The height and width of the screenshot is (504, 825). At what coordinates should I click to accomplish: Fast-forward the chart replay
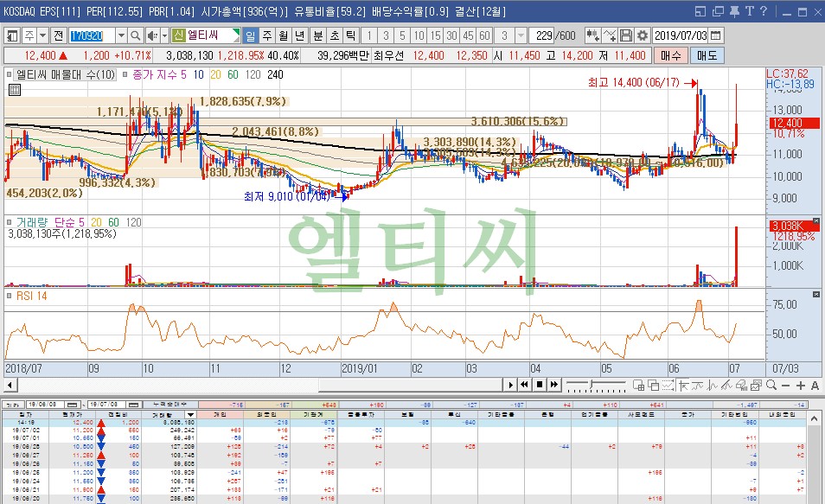pos(554,385)
